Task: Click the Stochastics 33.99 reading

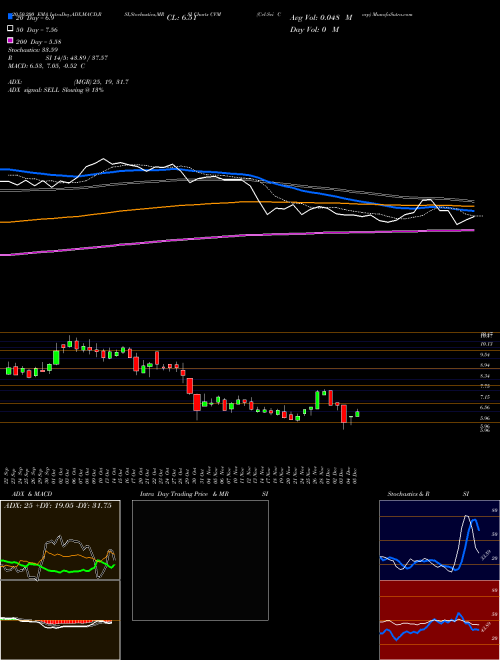Action: tap(33, 50)
